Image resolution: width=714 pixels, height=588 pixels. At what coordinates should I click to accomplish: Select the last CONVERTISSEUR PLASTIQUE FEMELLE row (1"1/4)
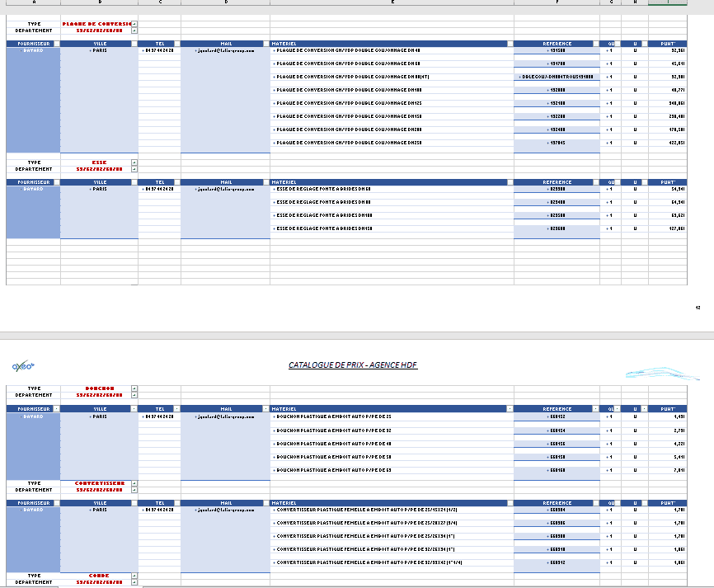pos(392,563)
